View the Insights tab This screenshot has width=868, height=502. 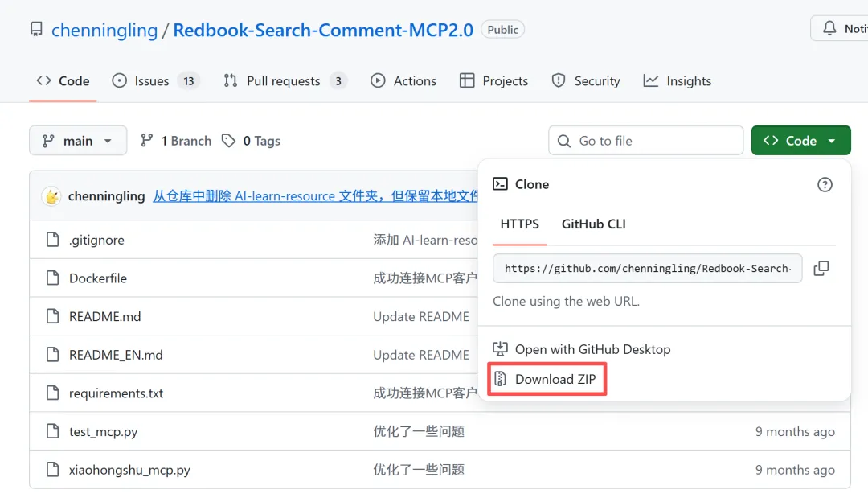click(x=677, y=81)
